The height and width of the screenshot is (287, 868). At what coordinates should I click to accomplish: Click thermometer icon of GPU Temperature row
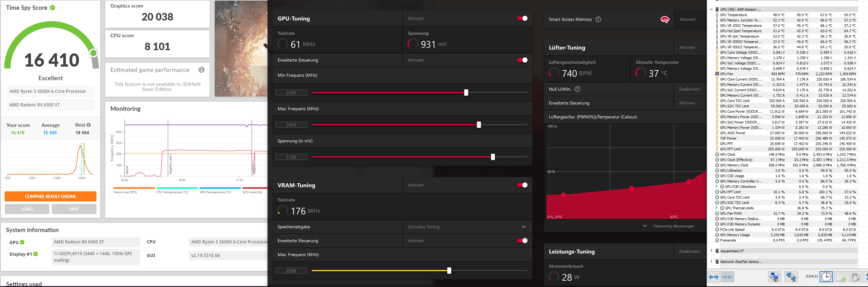click(x=717, y=15)
